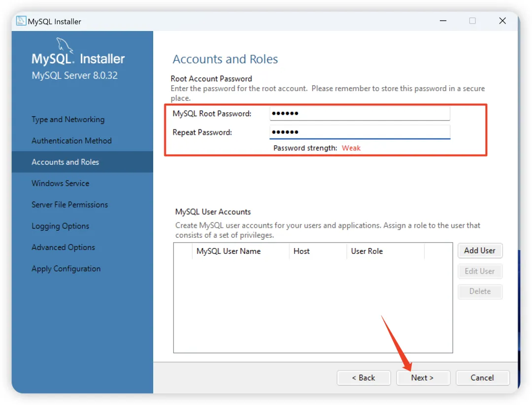Click the MySQL User Accounts heading
The width and height of the screenshot is (532, 405).
tap(213, 212)
